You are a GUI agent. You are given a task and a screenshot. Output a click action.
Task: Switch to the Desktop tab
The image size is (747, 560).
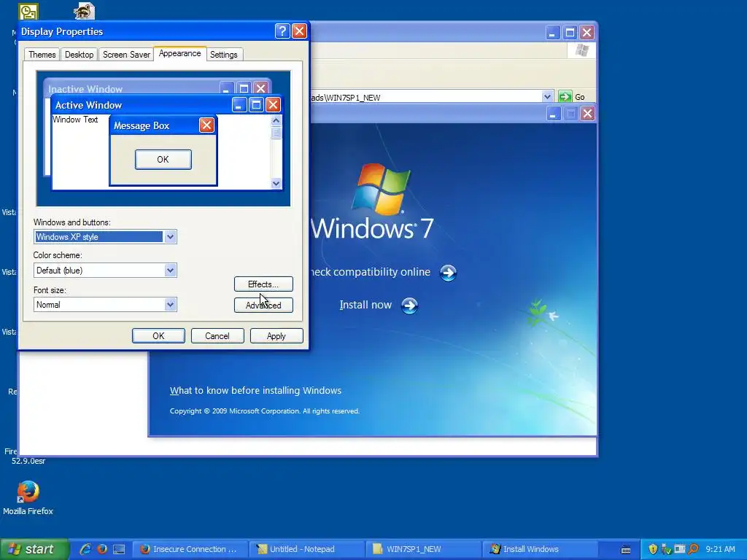79,55
